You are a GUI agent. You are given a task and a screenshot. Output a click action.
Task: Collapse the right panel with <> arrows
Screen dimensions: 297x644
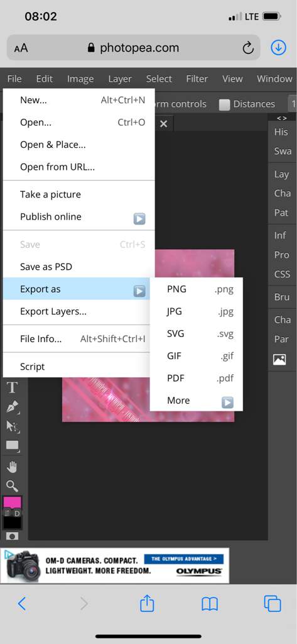pos(281,118)
